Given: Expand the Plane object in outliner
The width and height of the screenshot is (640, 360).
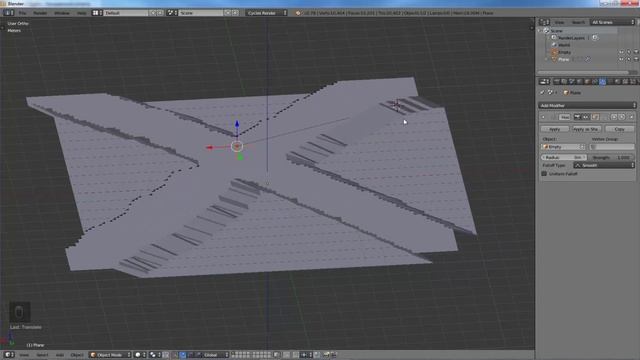Looking at the screenshot, I should click(x=547, y=60).
